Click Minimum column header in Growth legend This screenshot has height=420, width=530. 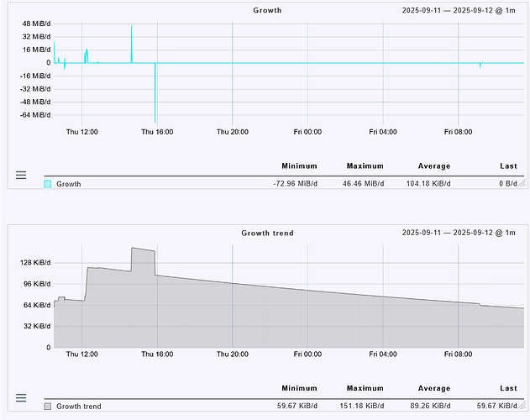[x=299, y=166]
